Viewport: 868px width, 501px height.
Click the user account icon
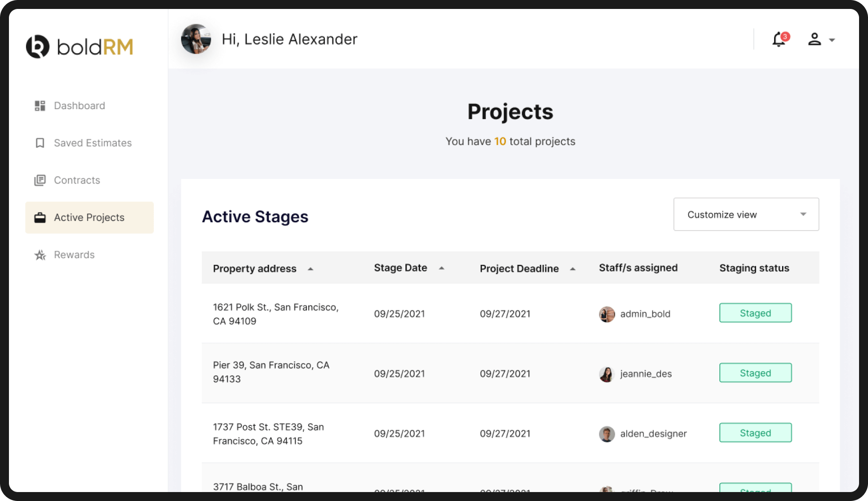[x=814, y=39]
